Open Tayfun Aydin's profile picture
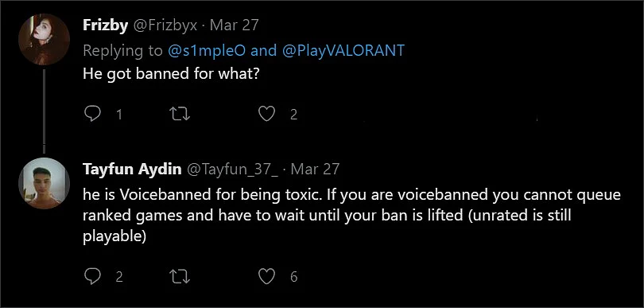Screen dimensions: 644x308 pos(44,183)
